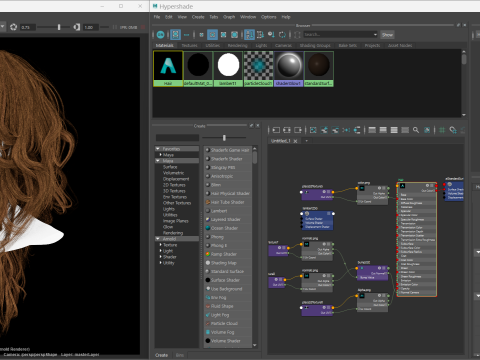Click reverse order icon in Browser toolbar

coord(282,35)
